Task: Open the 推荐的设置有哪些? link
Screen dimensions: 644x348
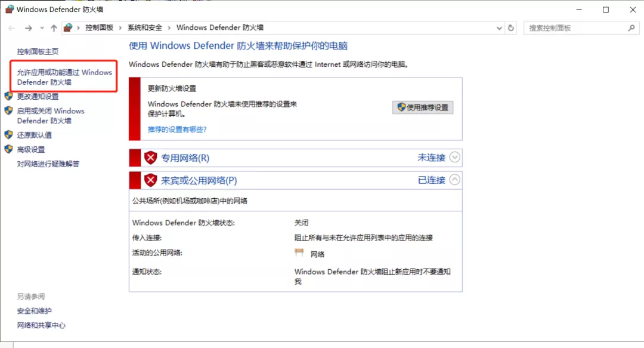Action: [x=177, y=129]
